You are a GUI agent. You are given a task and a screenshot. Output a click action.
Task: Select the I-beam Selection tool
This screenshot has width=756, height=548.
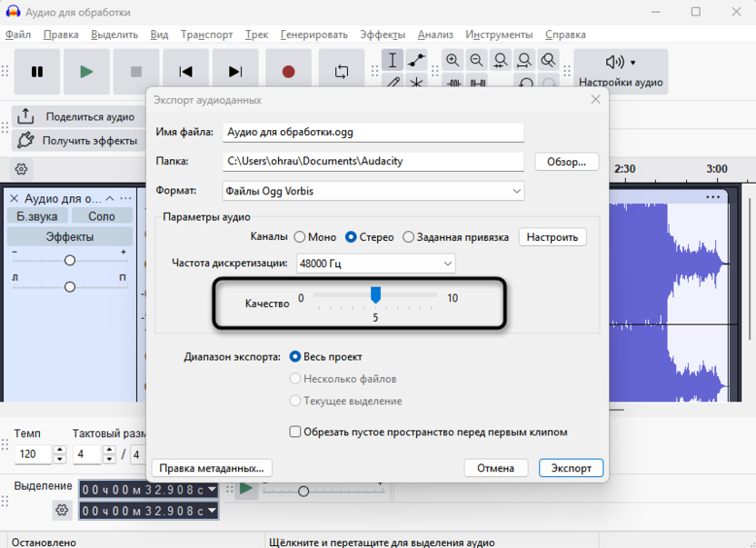(x=393, y=61)
